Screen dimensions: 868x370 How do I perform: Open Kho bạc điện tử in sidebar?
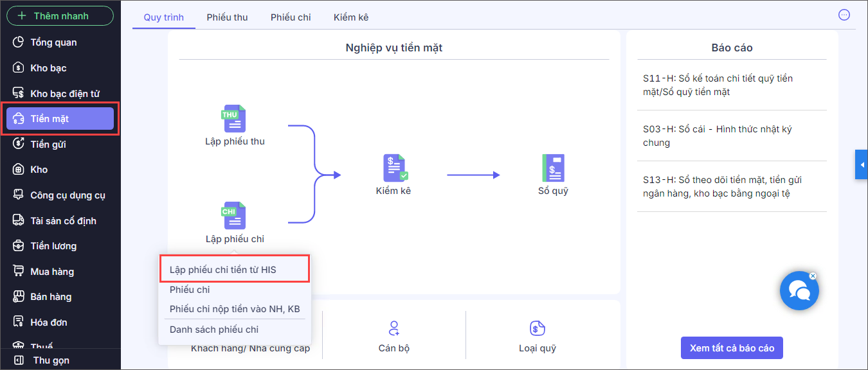click(64, 94)
